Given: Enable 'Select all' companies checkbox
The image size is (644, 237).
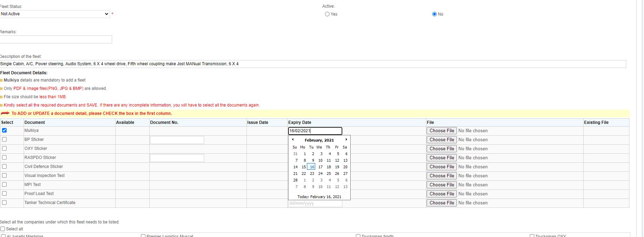Looking at the screenshot, I should click(x=3, y=229).
